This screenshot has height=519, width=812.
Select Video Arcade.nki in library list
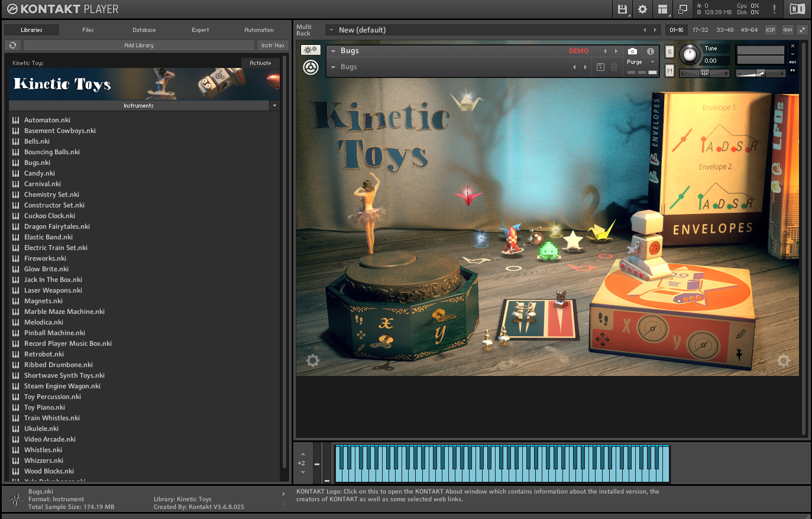pyautogui.click(x=50, y=439)
